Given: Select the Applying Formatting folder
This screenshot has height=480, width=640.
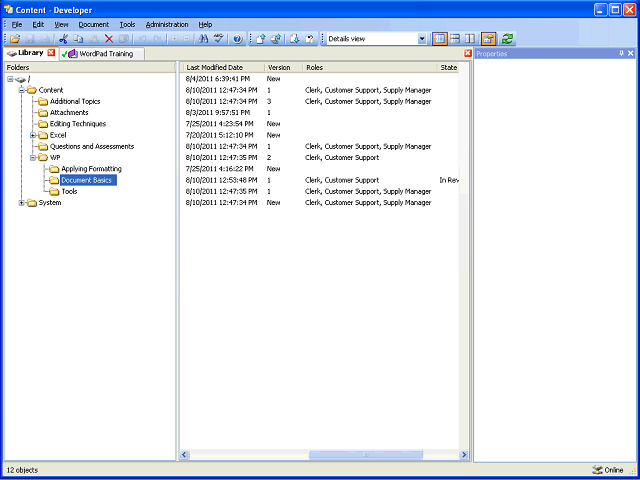Looking at the screenshot, I should (x=91, y=169).
